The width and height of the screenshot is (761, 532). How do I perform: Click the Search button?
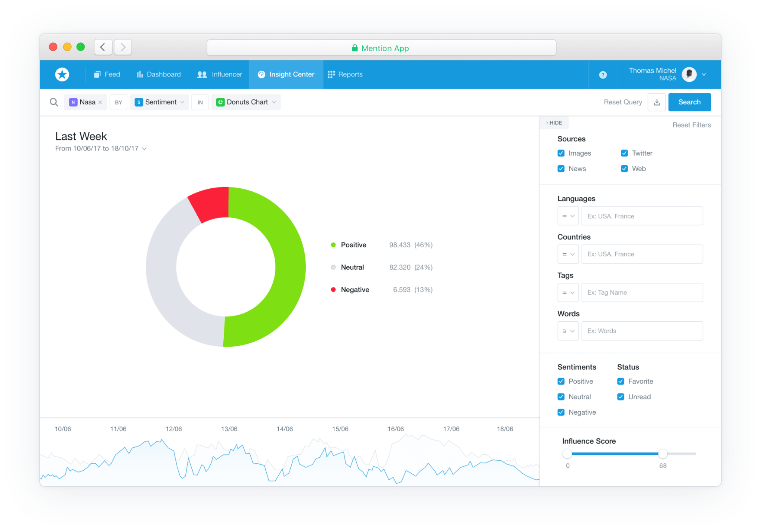689,102
